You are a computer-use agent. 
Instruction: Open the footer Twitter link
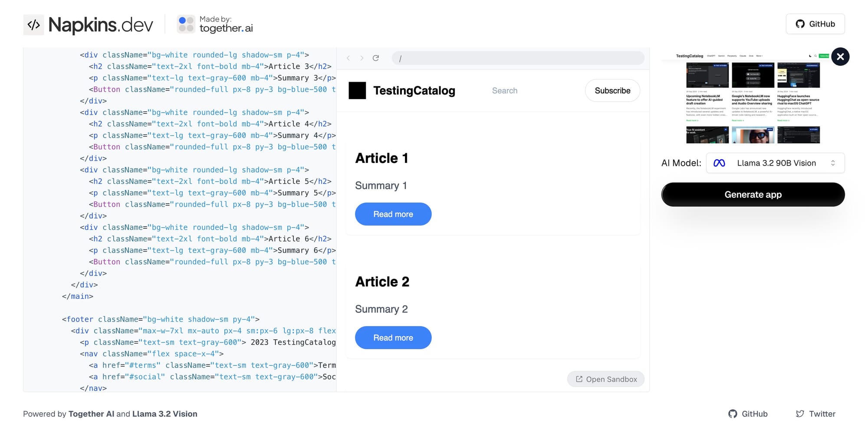coord(815,414)
